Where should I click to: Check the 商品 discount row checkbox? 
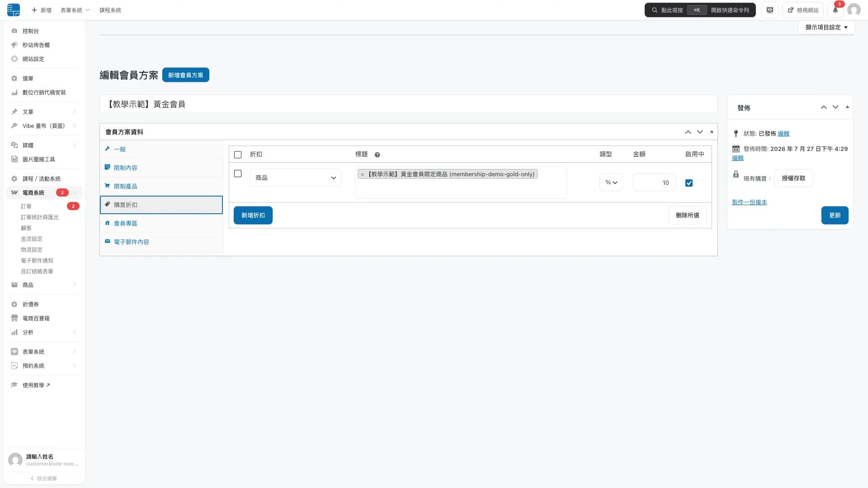coord(238,174)
